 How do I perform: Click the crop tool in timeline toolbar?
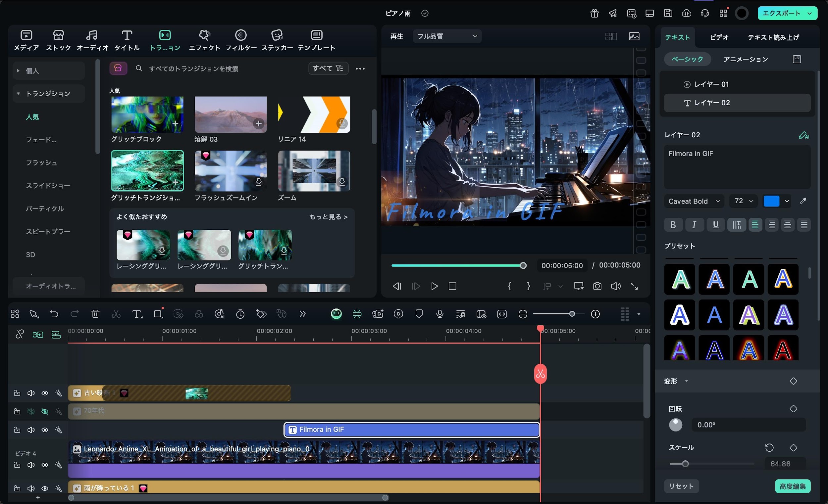click(158, 314)
